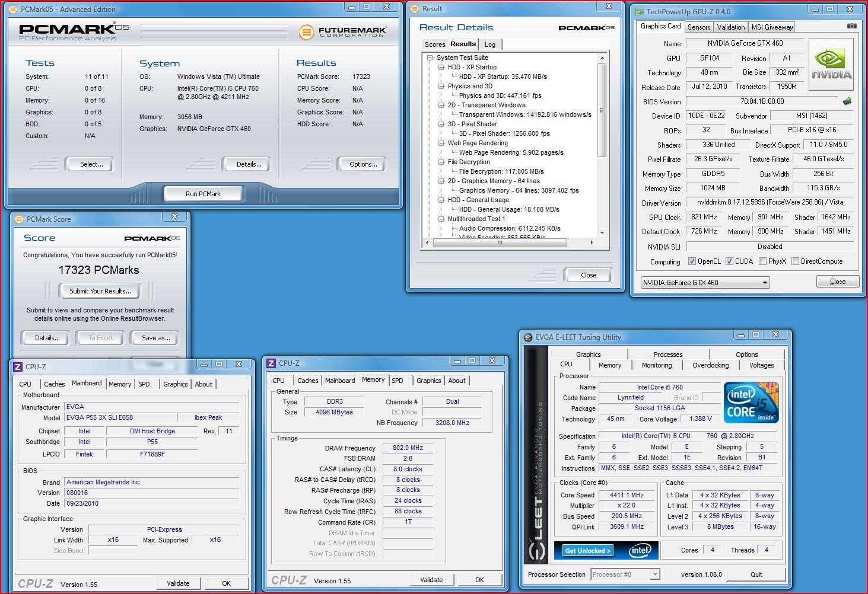868x594 pixels.
Task: Click the DRAM Frequency 802.0 MHz field
Action: pos(408,448)
